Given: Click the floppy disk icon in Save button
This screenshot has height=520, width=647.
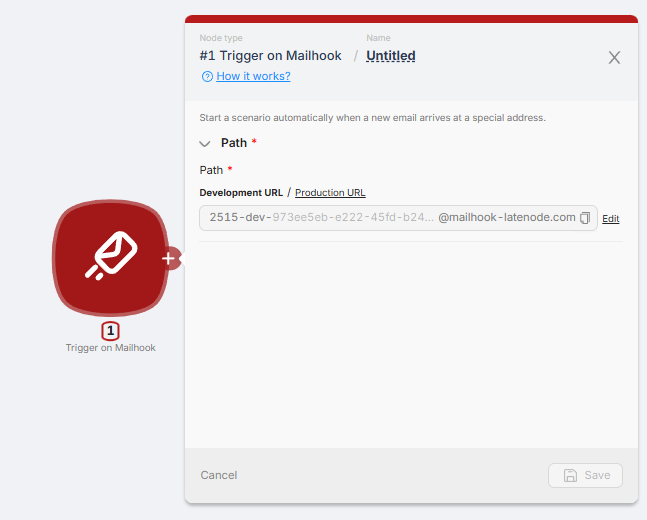Looking at the screenshot, I should point(570,475).
